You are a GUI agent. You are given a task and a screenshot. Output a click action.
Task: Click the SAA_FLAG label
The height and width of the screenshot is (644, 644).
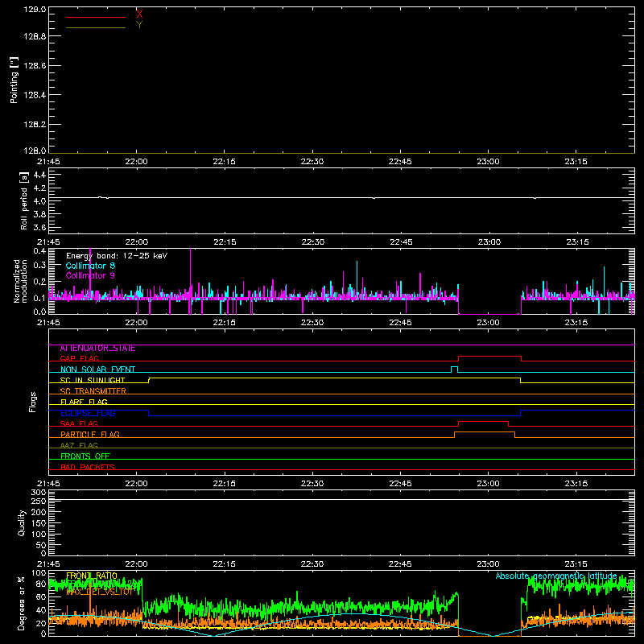point(79,424)
